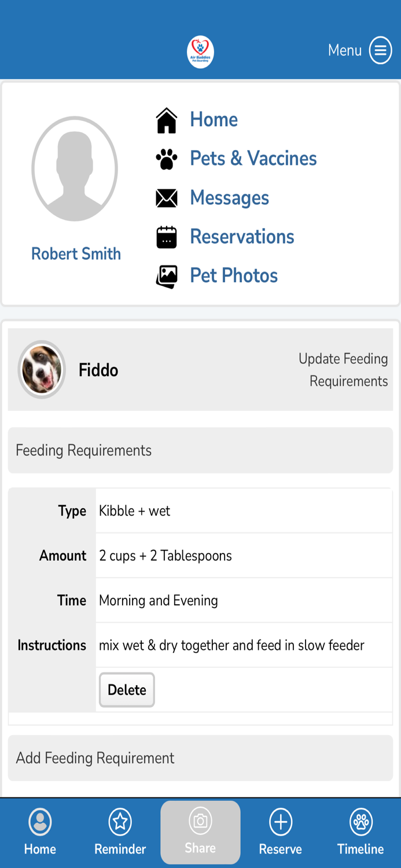The width and height of the screenshot is (401, 868).
Task: Click Fiddo's photo thumbnail
Action: coord(42,369)
